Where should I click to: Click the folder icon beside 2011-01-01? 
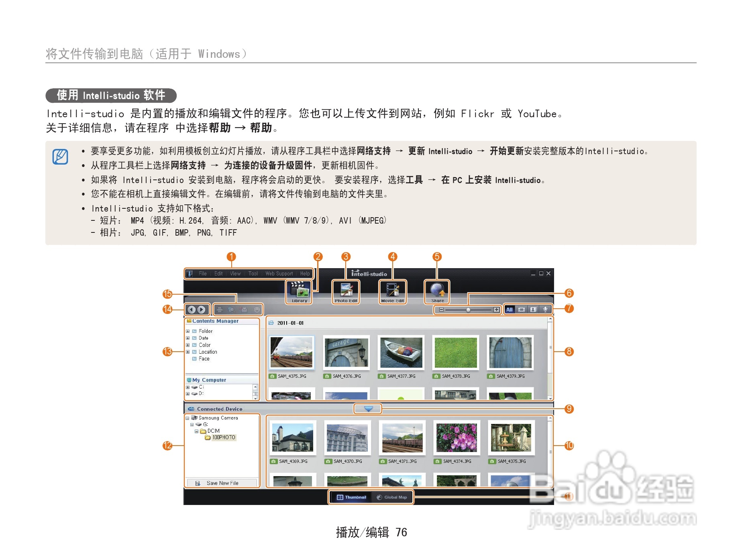point(271,323)
